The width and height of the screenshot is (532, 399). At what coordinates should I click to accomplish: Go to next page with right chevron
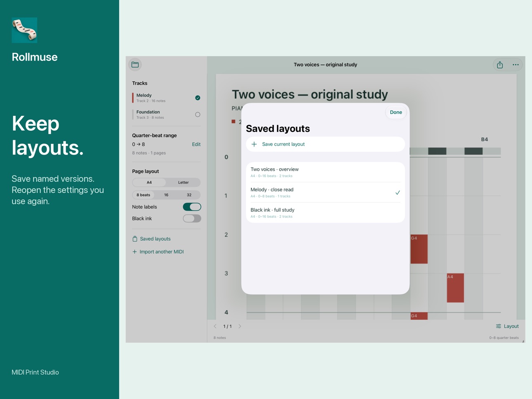point(240,326)
